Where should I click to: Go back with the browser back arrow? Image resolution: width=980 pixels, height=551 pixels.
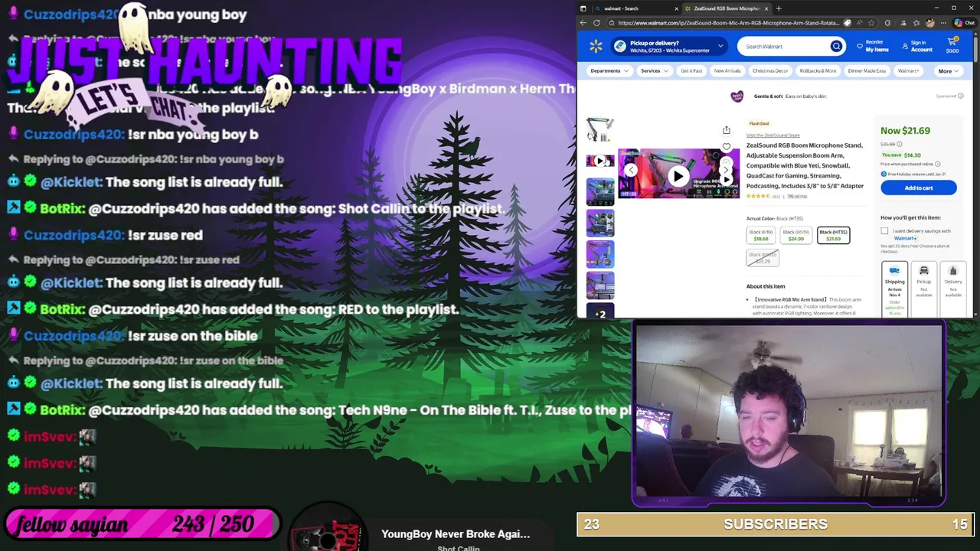583,23
